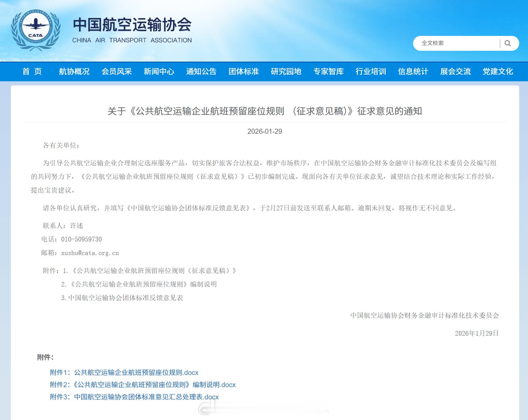528x420 pixels.
Task: Click the paragraph starting 请各单位认真研究
Action: [x=250, y=208]
